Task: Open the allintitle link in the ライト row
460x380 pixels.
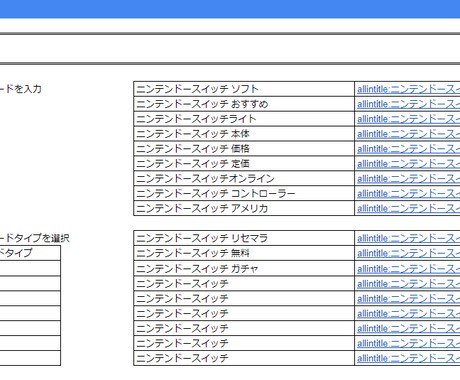Action: 408,119
